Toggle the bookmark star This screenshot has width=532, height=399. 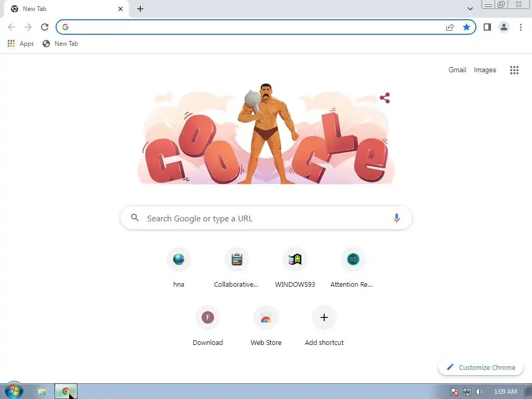point(467,27)
